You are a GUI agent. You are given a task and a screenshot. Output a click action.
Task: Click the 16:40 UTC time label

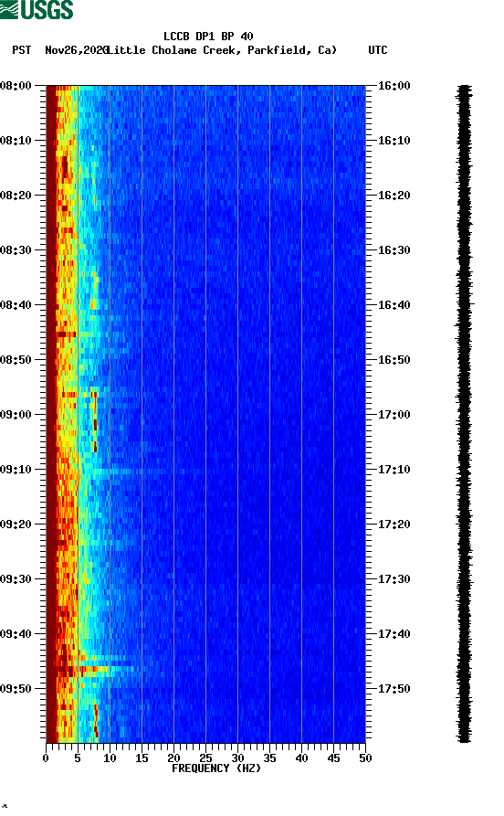(394, 305)
